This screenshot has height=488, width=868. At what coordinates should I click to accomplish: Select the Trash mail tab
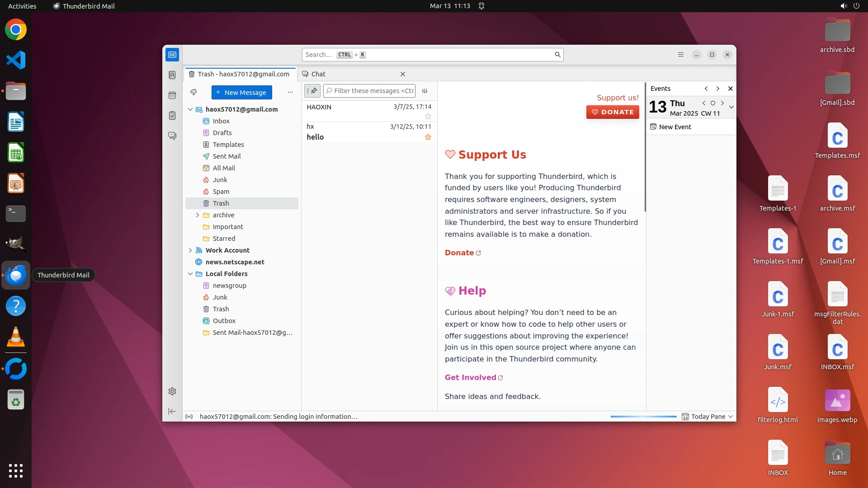[x=240, y=74]
